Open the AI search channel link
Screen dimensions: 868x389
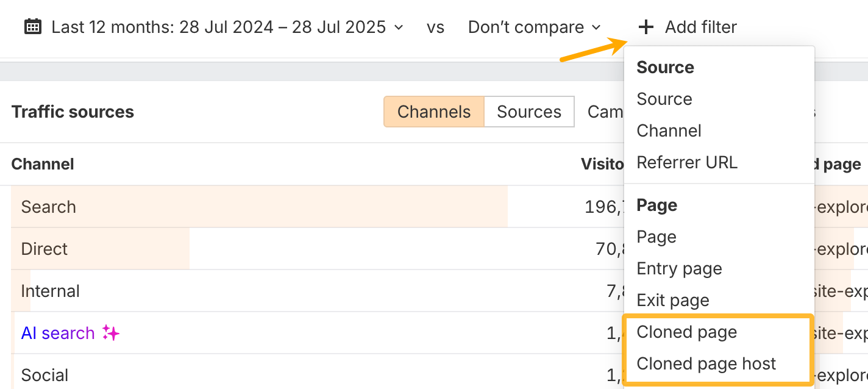coord(58,333)
